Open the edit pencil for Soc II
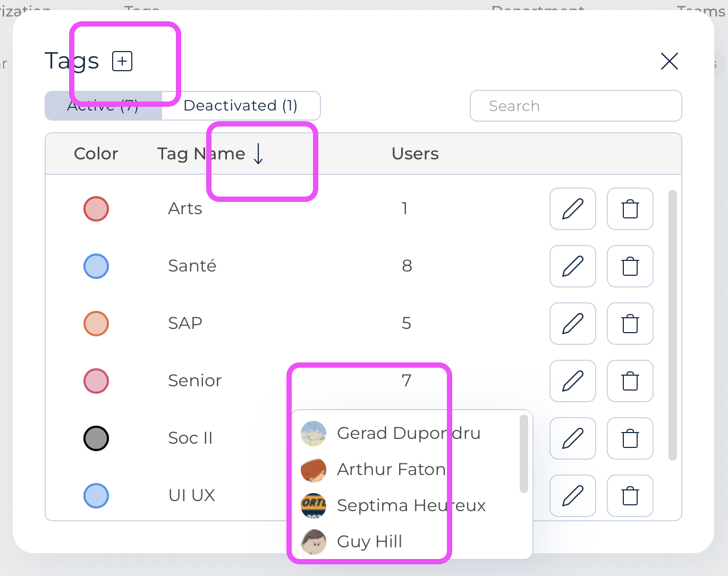This screenshot has height=576, width=728. tap(573, 438)
